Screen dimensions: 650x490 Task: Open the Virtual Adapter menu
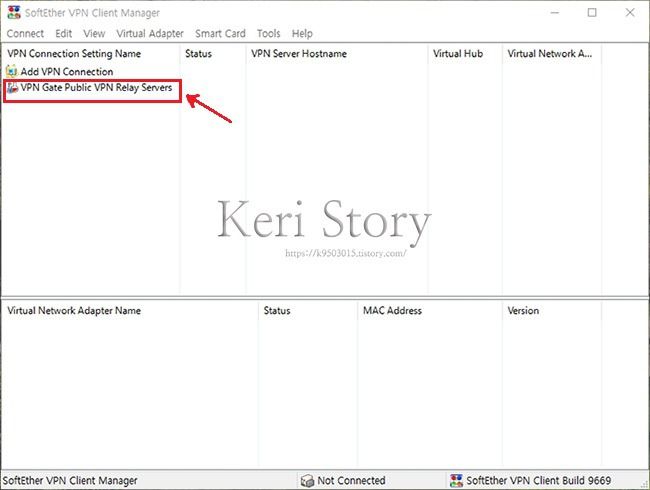click(x=150, y=34)
